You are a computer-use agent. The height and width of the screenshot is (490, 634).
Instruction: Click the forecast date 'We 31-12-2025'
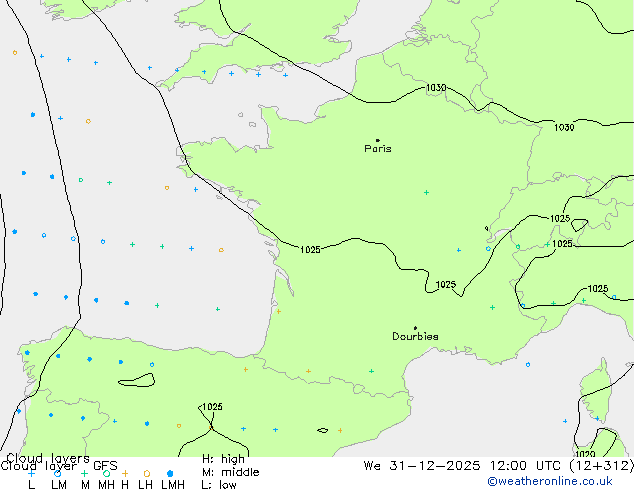coord(422,466)
